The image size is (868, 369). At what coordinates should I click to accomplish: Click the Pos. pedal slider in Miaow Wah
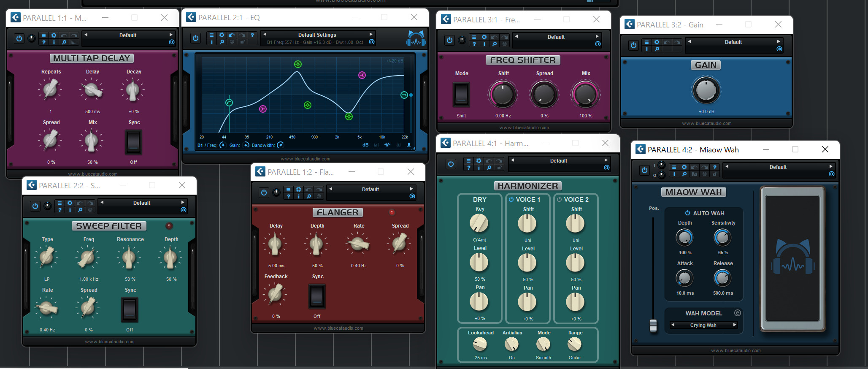[x=653, y=325]
